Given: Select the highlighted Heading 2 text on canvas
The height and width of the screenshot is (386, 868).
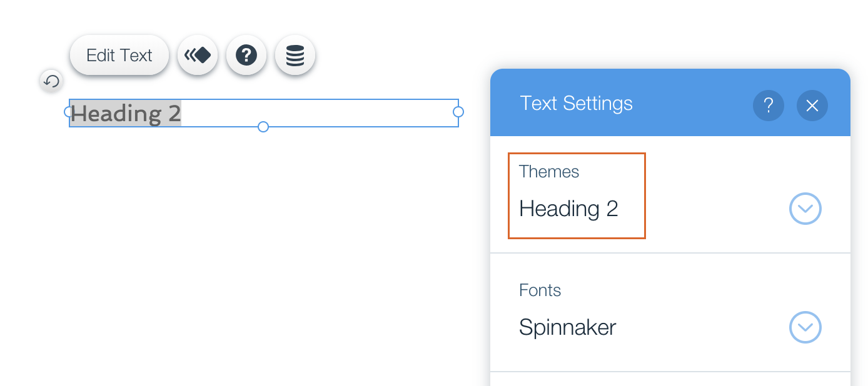Looking at the screenshot, I should tap(126, 113).
